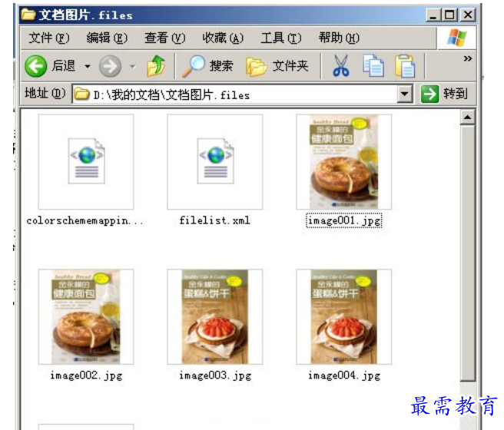The width and height of the screenshot is (504, 430).
Task: Select the image003.jpg thumbnail
Action: (215, 316)
